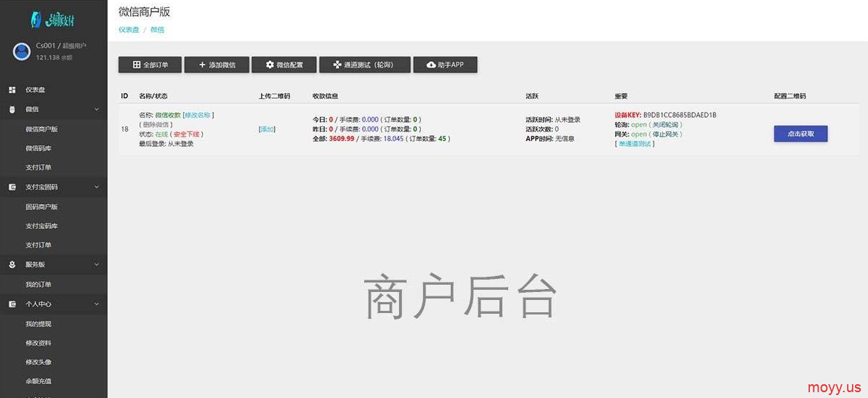Click the row ID 18
The image size is (868, 398).
point(124,129)
